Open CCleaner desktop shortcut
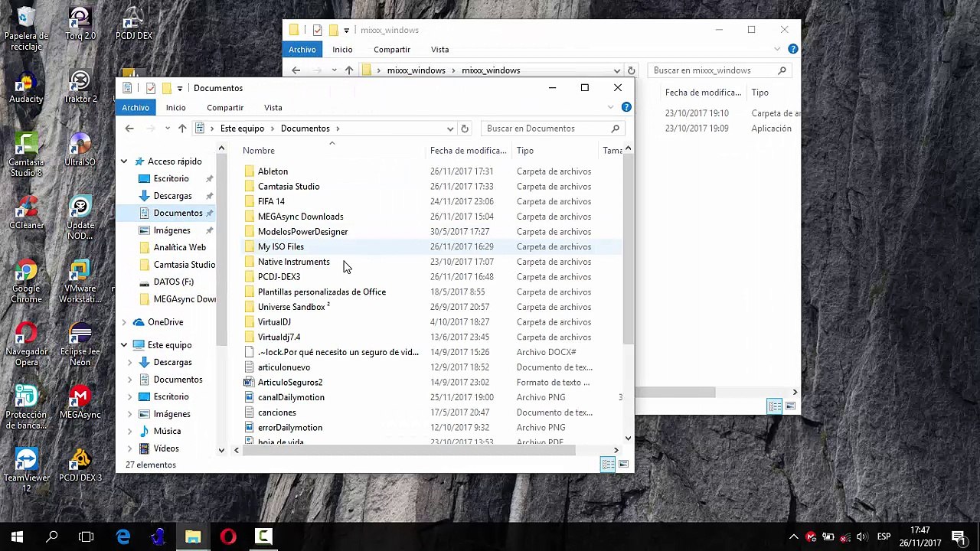 tap(26, 214)
